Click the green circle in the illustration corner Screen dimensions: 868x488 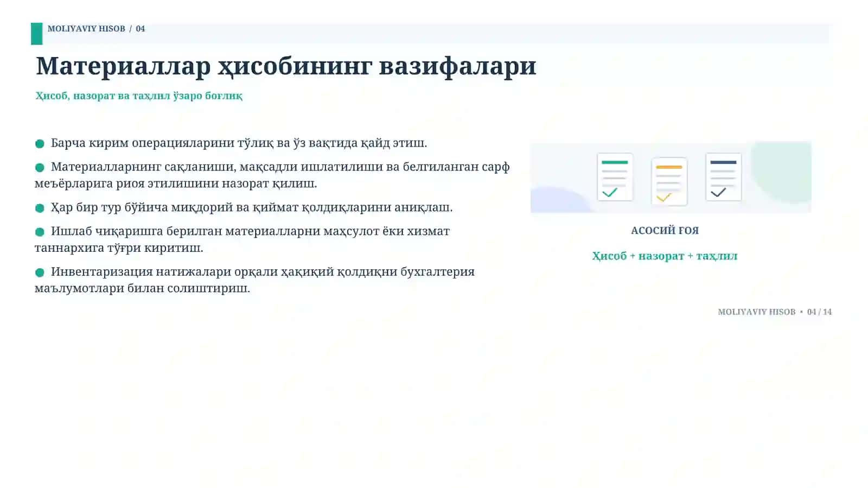782,172
